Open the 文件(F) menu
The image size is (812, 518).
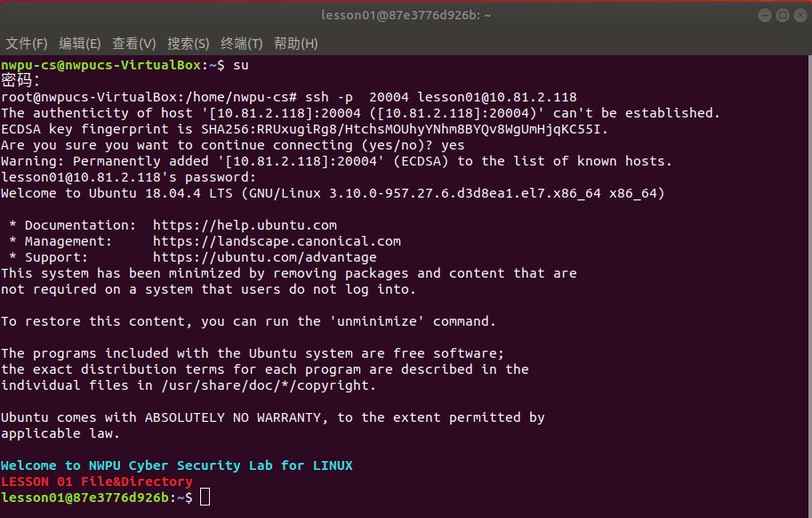[27, 44]
